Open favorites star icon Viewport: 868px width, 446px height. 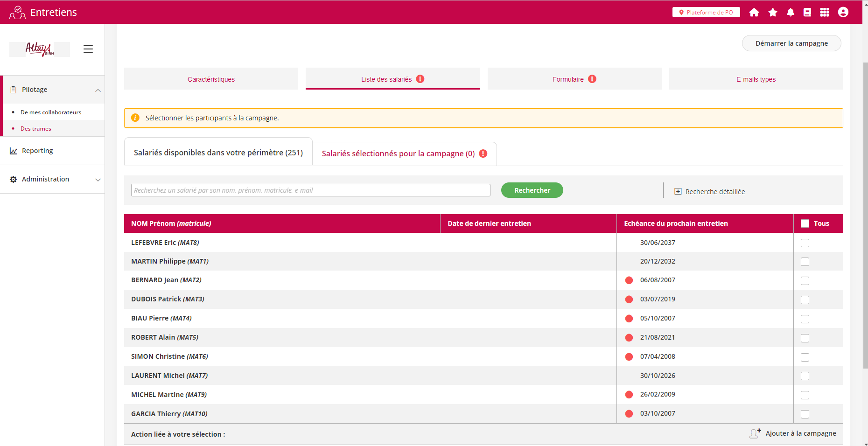[x=773, y=13]
